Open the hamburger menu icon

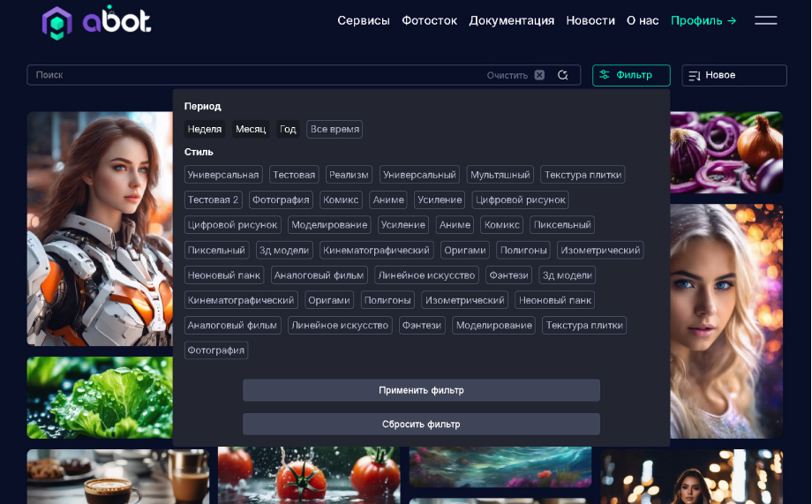pyautogui.click(x=765, y=20)
